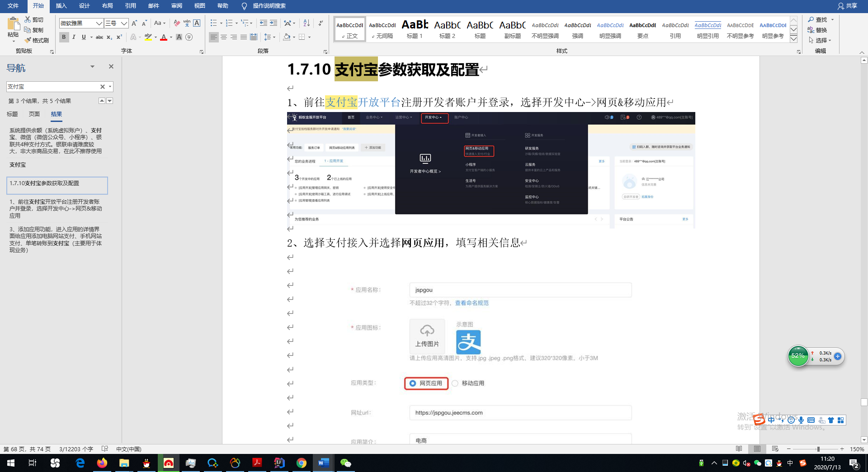Open the font name dropdown (微软雅黑)
The height and width of the screenshot is (472, 868).
(x=99, y=23)
